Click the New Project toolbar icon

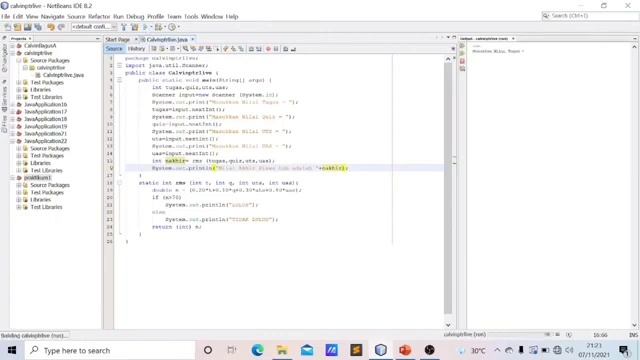[18, 27]
